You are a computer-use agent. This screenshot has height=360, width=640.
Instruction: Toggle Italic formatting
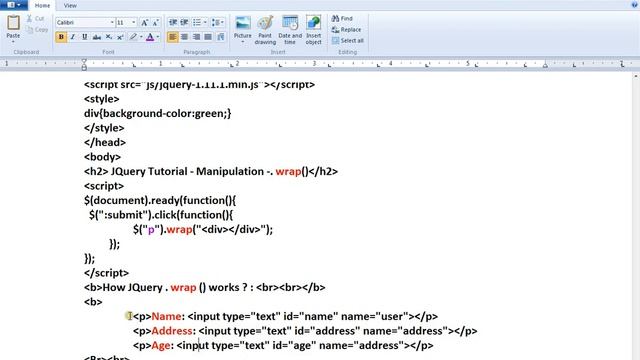point(73,37)
